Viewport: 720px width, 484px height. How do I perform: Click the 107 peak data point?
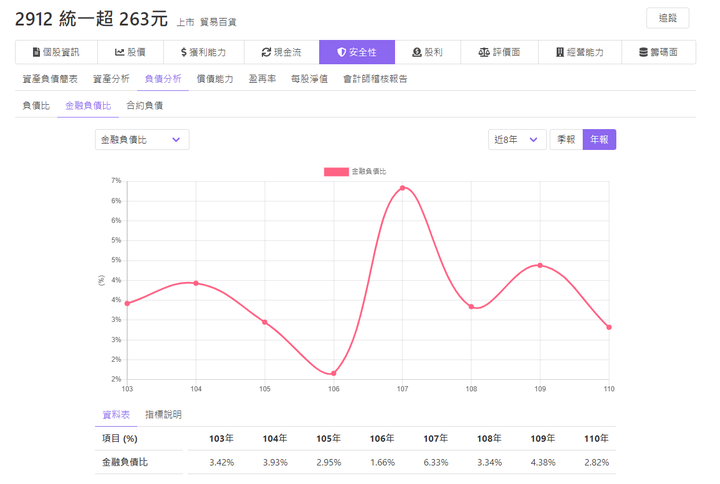(x=402, y=188)
